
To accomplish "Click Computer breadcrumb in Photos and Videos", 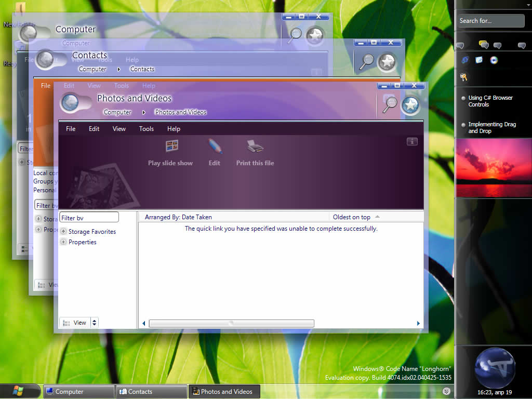I will [117, 112].
